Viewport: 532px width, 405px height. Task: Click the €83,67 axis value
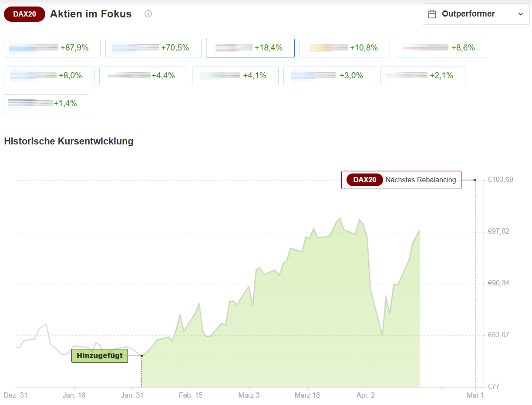pyautogui.click(x=499, y=335)
